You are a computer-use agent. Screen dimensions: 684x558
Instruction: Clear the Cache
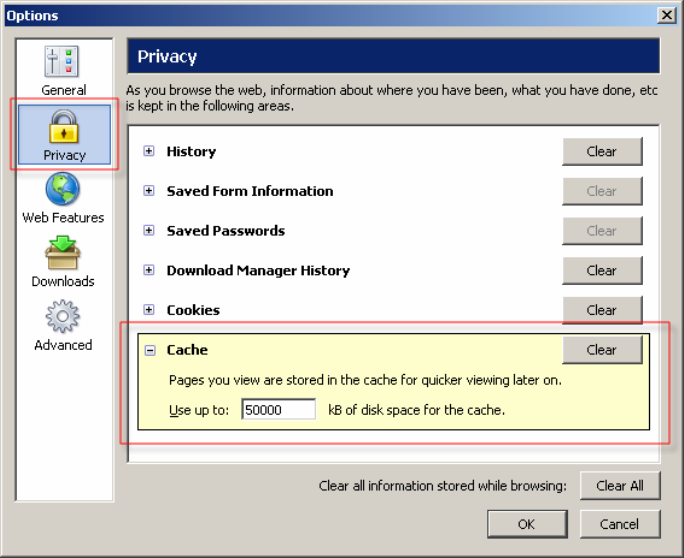point(602,350)
